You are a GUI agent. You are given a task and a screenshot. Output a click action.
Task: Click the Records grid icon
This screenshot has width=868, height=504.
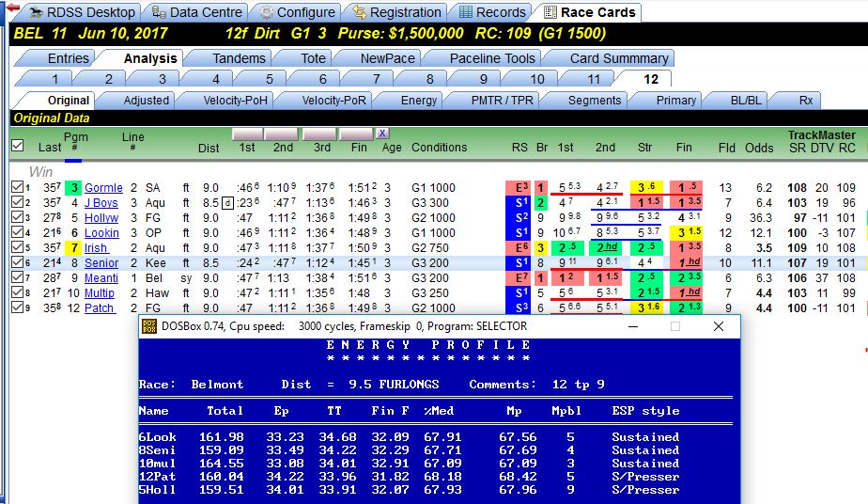click(x=466, y=12)
